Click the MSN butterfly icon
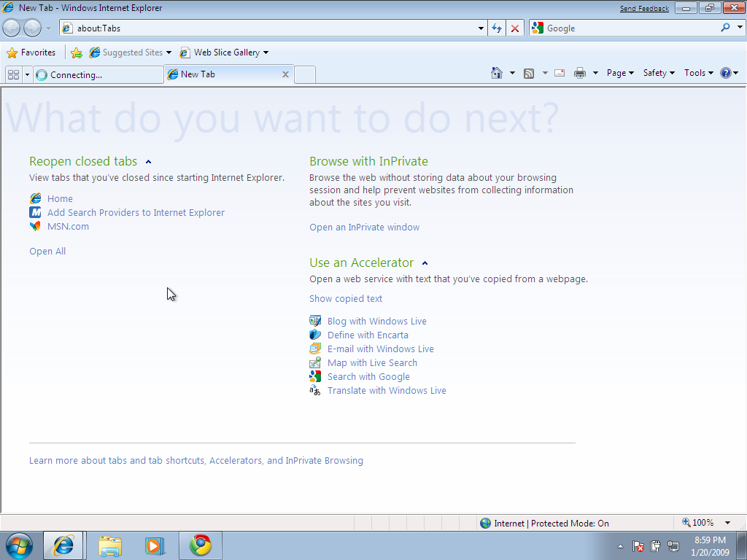Viewport: 747px width, 560px height. (35, 226)
